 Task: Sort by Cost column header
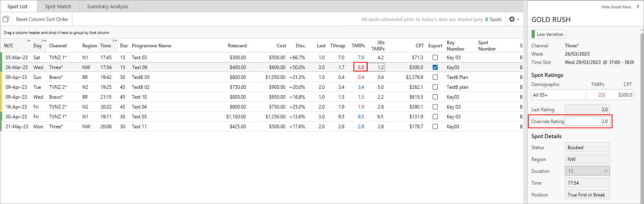[281, 46]
